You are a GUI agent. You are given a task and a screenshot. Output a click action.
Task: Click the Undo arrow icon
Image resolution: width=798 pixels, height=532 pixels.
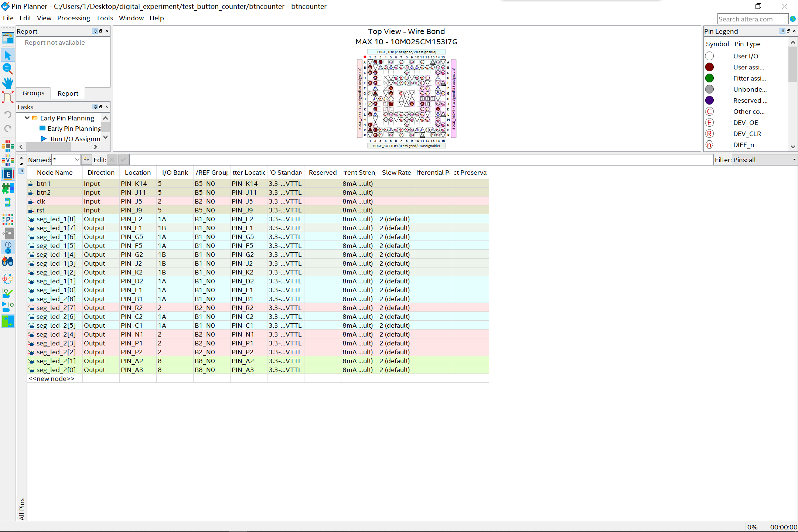(x=8, y=115)
